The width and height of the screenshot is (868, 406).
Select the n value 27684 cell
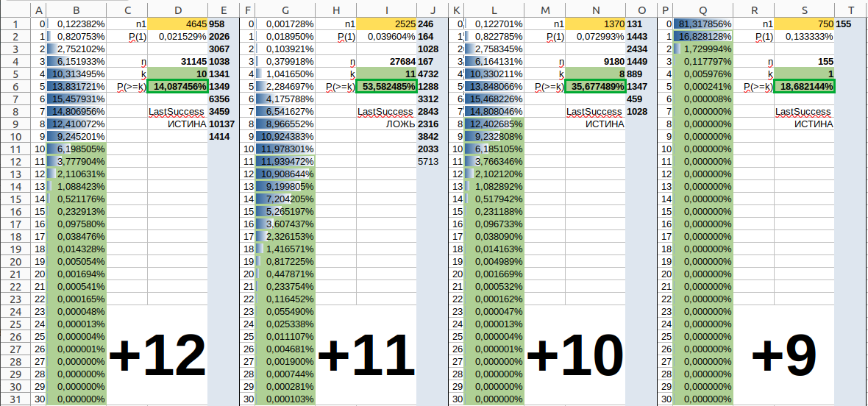[x=386, y=61]
